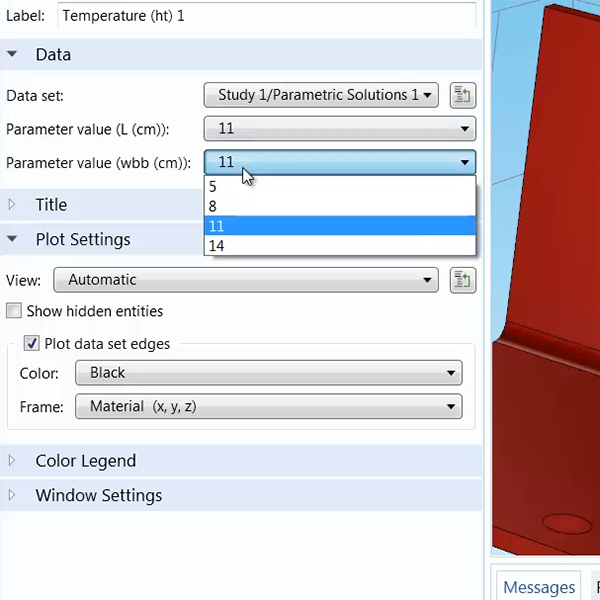Collapse the Plot Settings section
Screen dimensions: 600x600
[12, 240]
